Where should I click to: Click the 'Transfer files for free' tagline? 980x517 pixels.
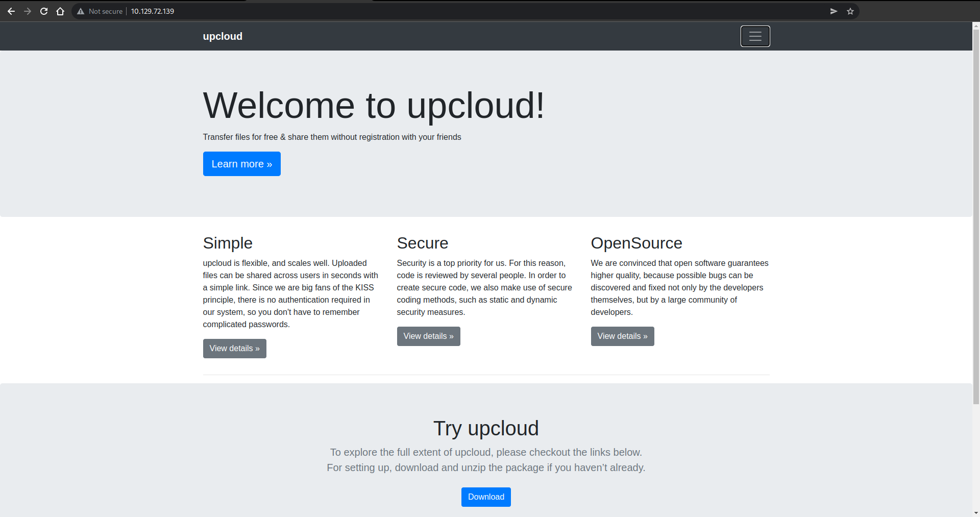(332, 137)
